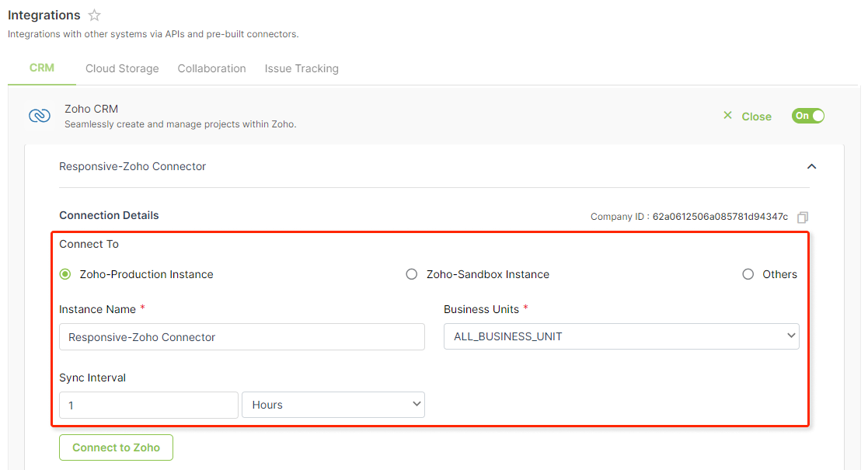
Task: Choose Zoho-Sandbox Instance radio option
Action: (411, 274)
